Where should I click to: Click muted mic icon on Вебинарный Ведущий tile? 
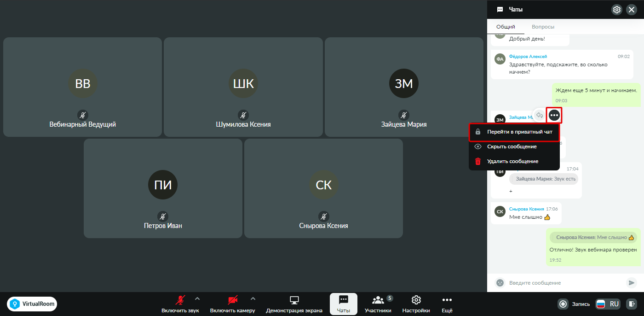83,115
